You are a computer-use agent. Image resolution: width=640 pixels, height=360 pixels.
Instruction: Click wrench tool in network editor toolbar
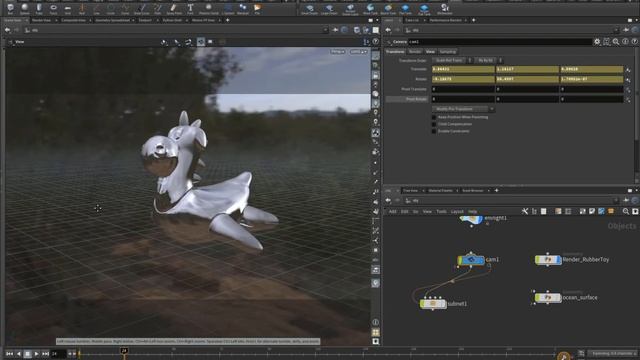tap(525, 211)
